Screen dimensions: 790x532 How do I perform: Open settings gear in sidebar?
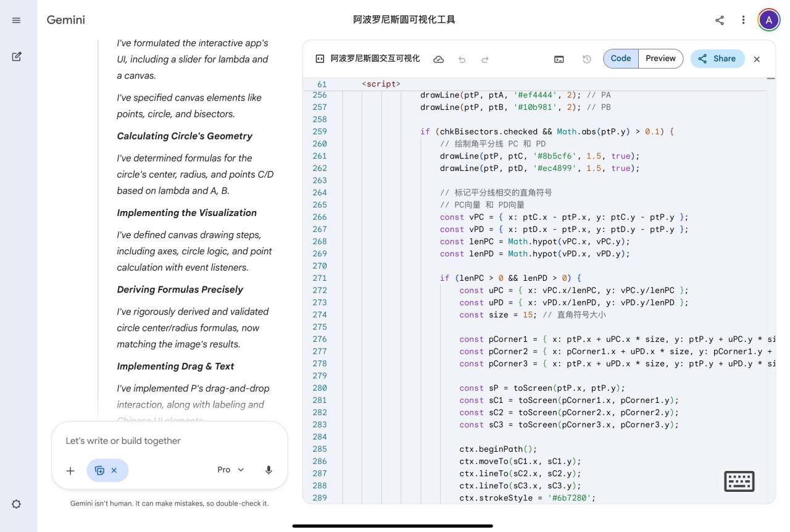17,504
